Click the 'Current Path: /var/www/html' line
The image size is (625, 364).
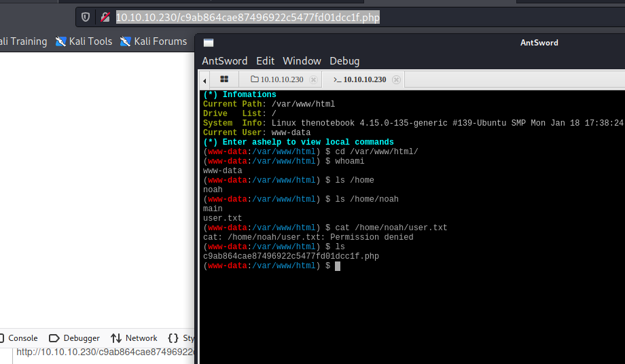click(x=269, y=104)
